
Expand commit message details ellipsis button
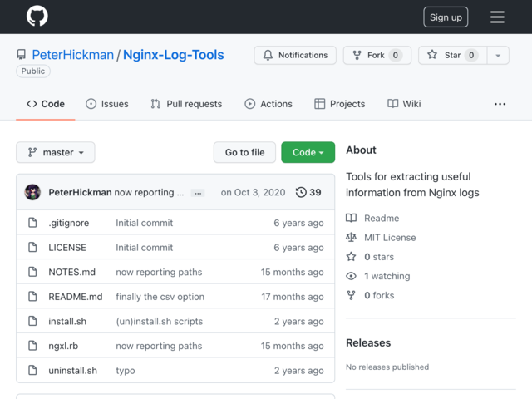click(198, 193)
